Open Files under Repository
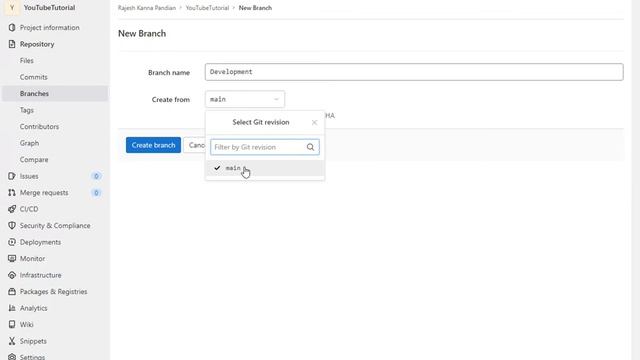 point(27,60)
